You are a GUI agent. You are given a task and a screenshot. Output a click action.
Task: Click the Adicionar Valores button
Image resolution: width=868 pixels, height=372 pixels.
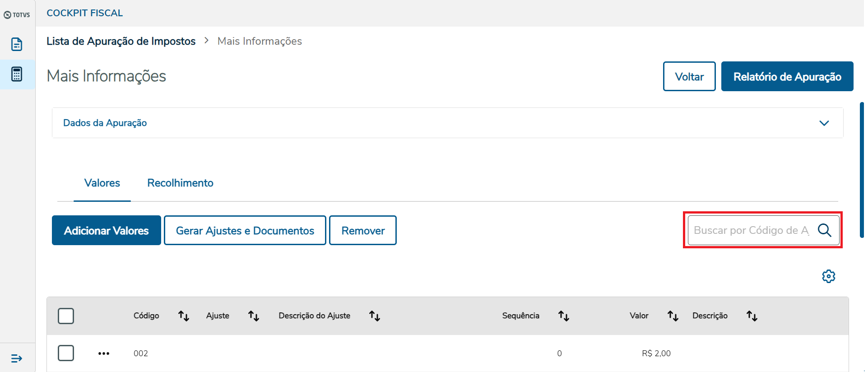pyautogui.click(x=107, y=230)
